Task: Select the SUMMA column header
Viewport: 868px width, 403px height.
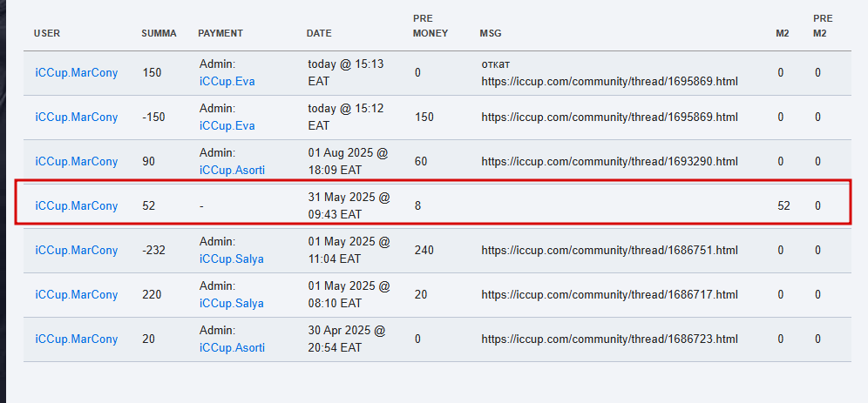Action: tap(159, 33)
